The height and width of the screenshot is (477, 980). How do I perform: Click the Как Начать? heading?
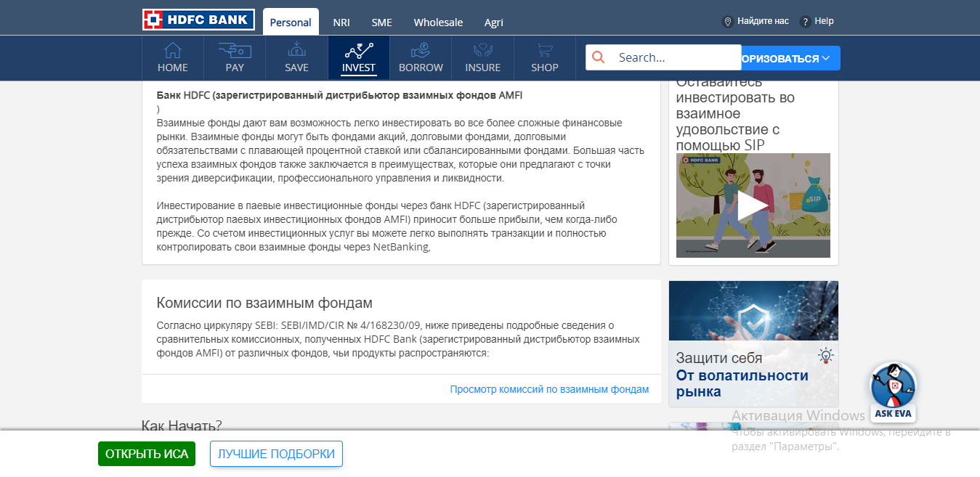tap(182, 425)
